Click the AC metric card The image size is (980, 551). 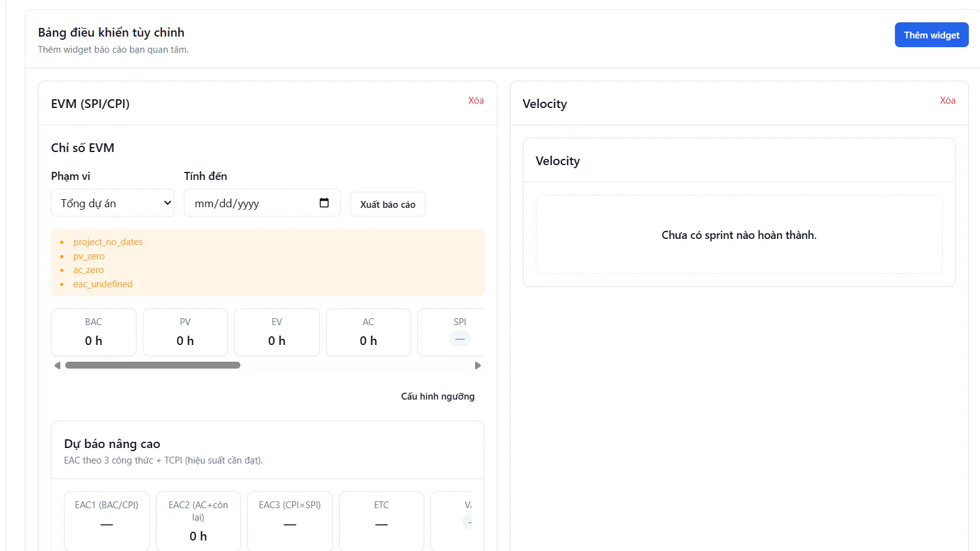click(x=368, y=332)
